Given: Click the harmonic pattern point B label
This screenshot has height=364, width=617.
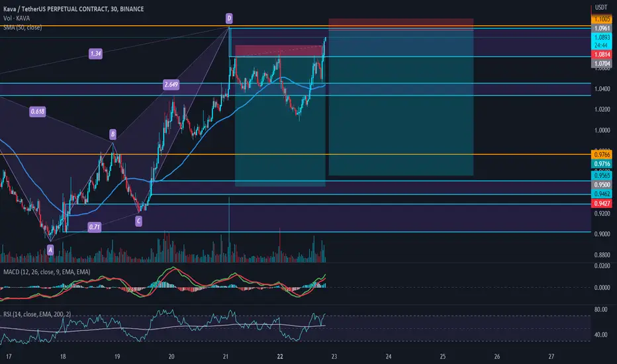Looking at the screenshot, I should (113, 134).
